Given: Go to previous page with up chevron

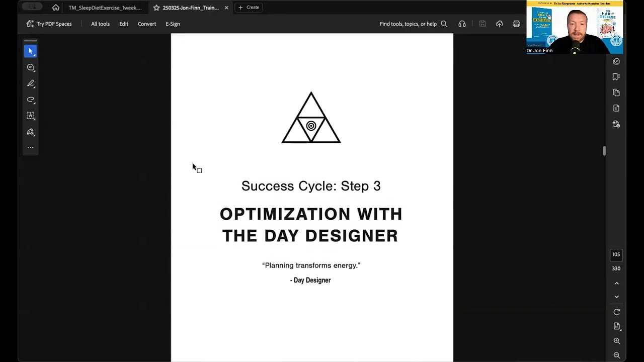Looking at the screenshot, I should point(616,284).
